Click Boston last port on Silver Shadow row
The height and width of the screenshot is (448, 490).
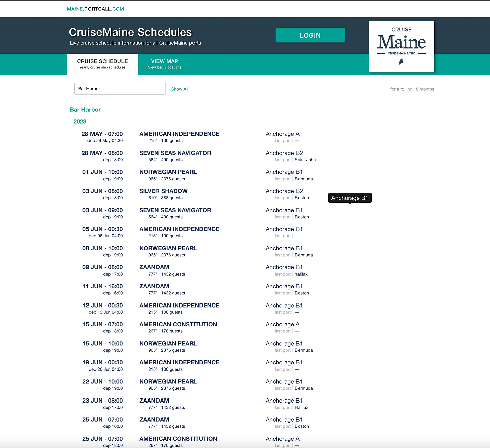[x=302, y=198]
